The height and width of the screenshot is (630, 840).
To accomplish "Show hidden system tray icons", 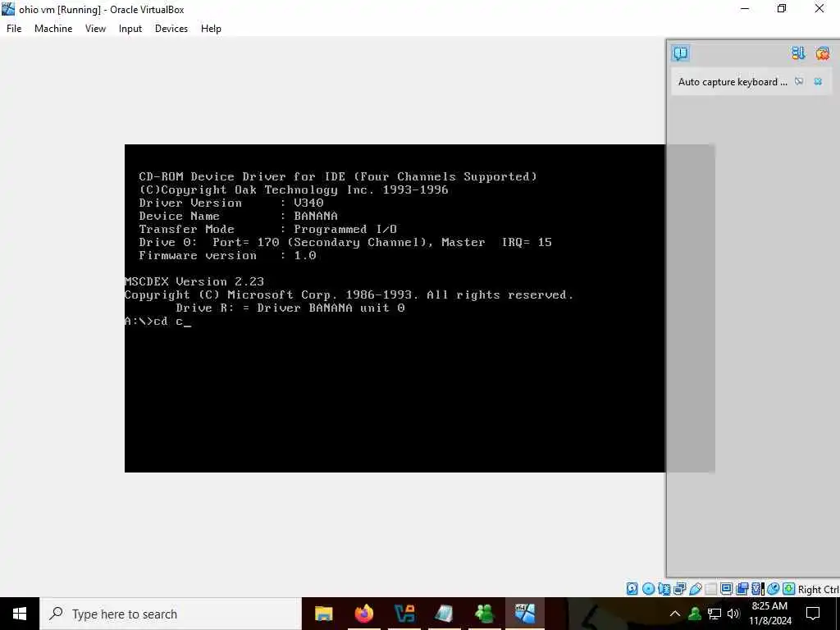I will pyautogui.click(x=675, y=614).
